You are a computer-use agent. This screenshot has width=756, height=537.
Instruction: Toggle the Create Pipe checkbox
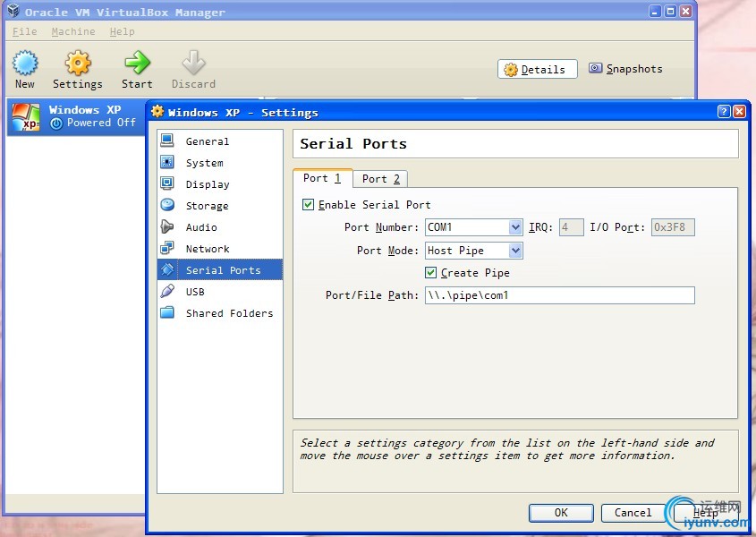point(431,273)
